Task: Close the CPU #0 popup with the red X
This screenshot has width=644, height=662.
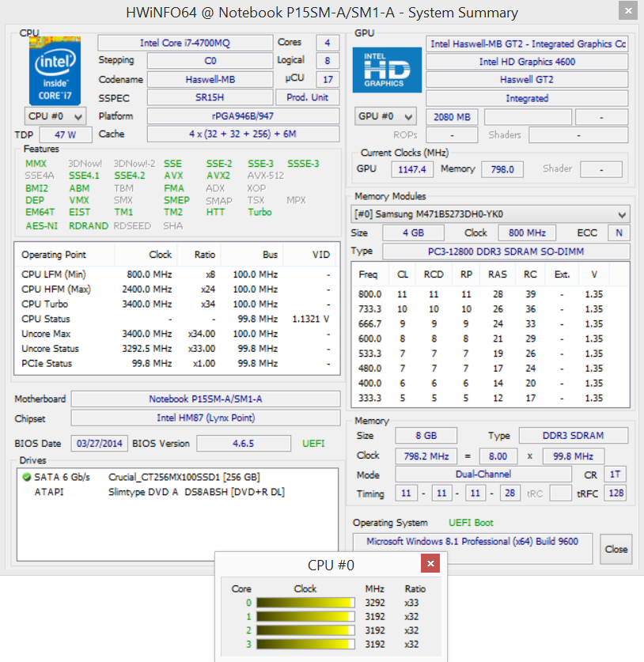Action: click(430, 563)
